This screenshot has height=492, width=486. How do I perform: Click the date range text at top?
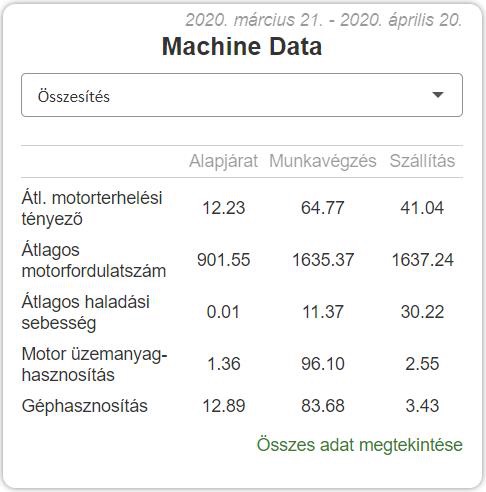[324, 20]
